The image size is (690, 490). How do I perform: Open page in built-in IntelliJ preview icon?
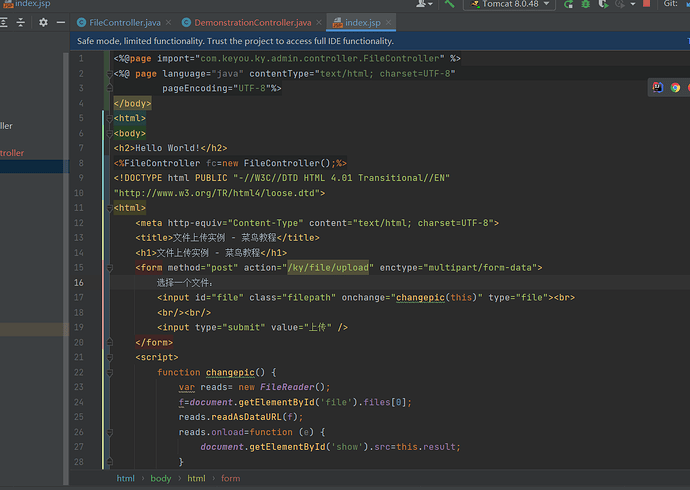coord(658,88)
